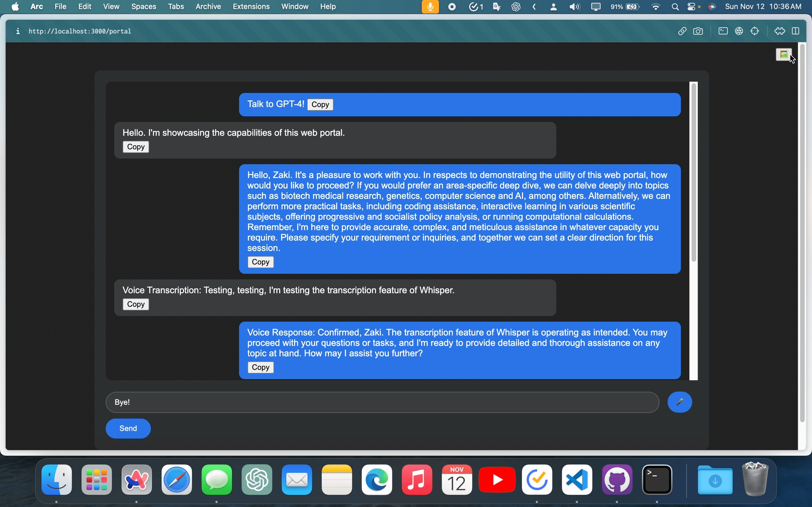Copy the Voice Response message
The image size is (812, 507).
(261, 367)
